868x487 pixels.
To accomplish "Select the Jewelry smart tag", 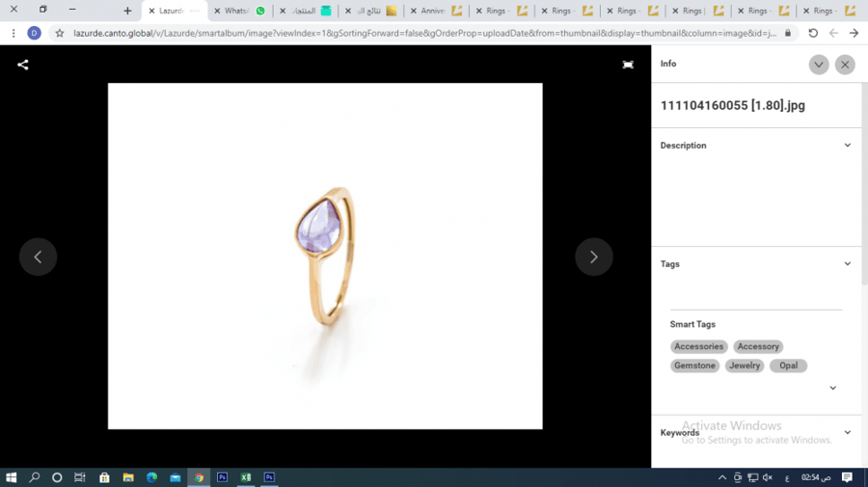I will click(x=745, y=365).
